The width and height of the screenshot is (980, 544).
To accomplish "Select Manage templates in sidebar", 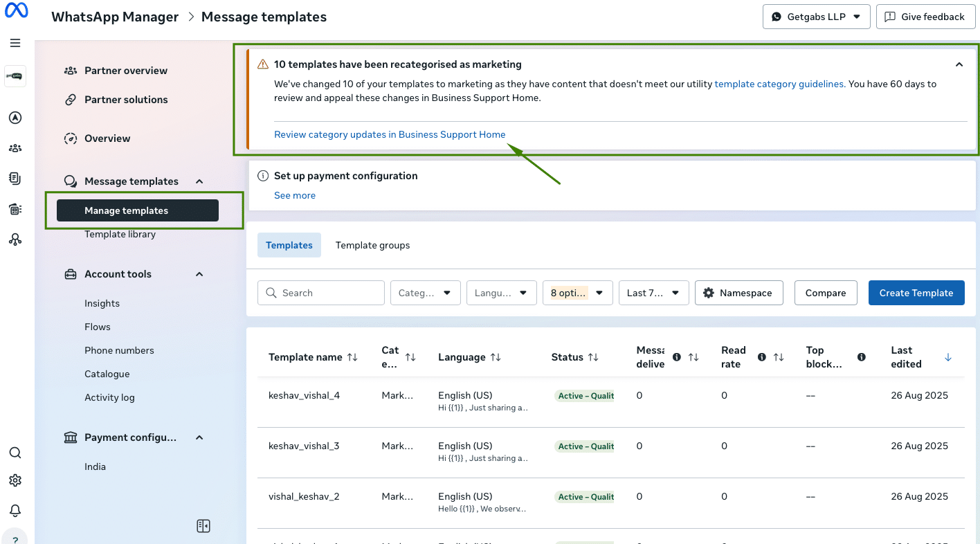I will [x=138, y=210].
